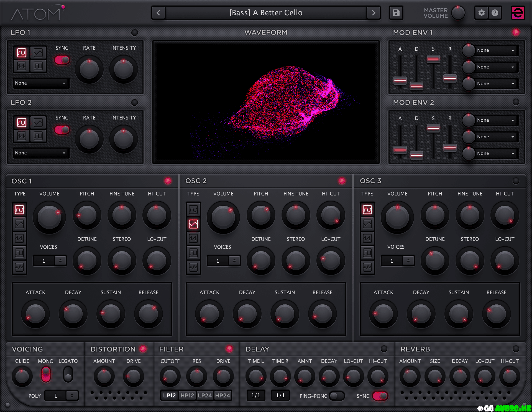Choose the sine wave type in OSC 2
This screenshot has width=532, height=412.
click(x=193, y=210)
